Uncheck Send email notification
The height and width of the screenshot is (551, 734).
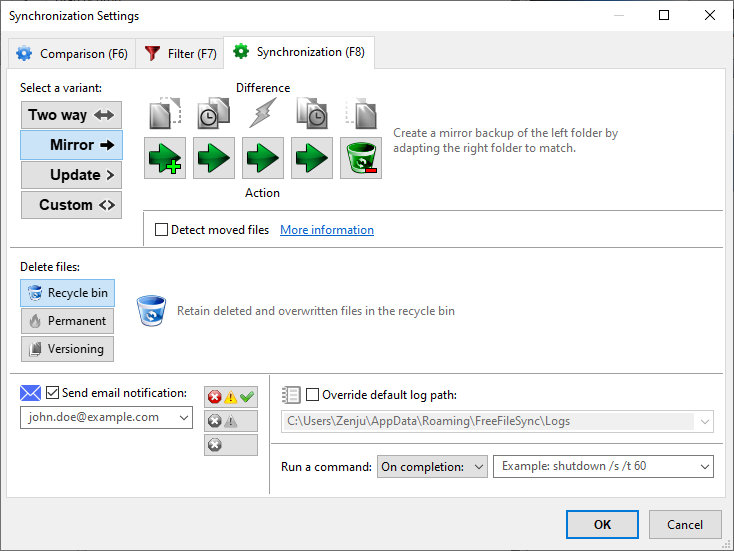click(x=52, y=393)
